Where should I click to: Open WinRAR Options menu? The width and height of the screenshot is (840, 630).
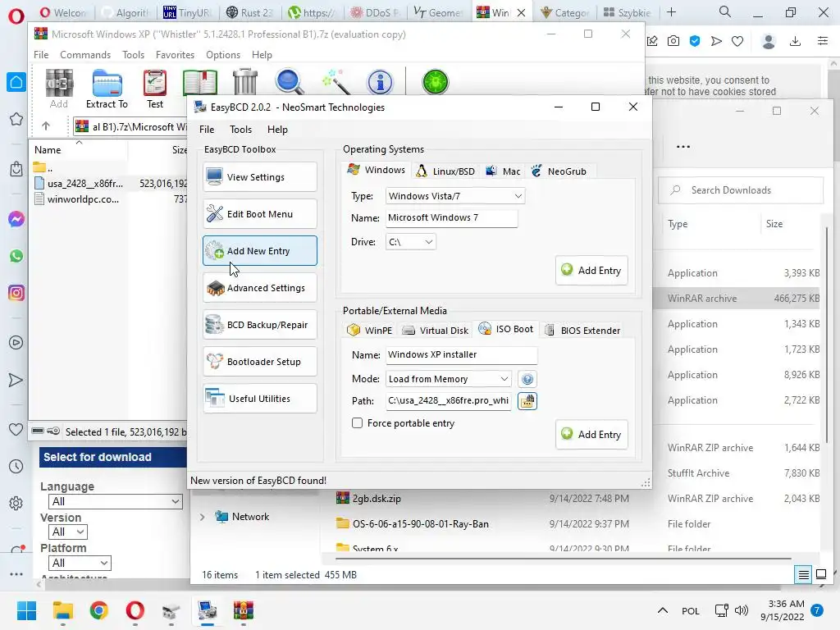(223, 55)
